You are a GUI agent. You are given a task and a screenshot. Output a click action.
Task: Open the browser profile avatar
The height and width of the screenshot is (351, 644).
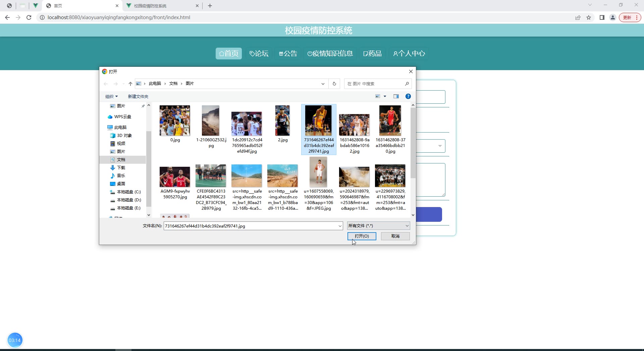click(613, 17)
